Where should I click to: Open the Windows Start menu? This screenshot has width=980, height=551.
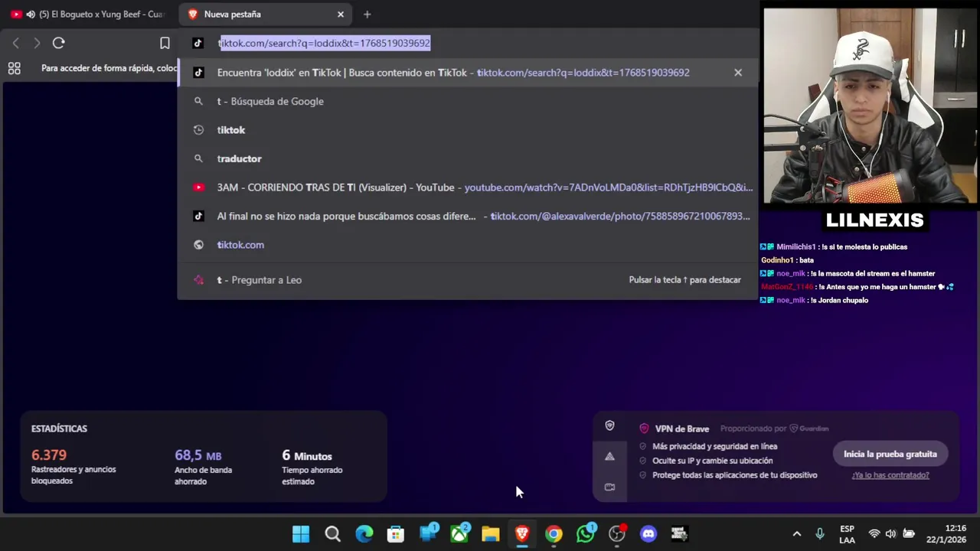(301, 533)
